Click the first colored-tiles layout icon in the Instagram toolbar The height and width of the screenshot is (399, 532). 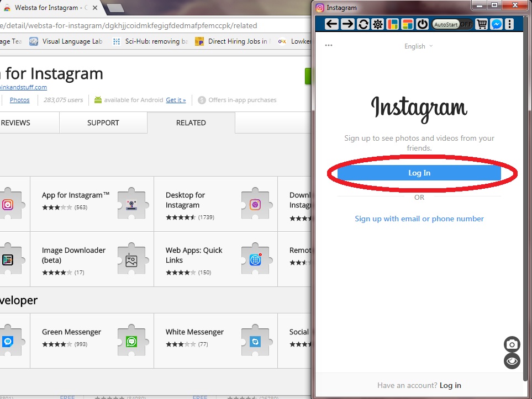393,24
